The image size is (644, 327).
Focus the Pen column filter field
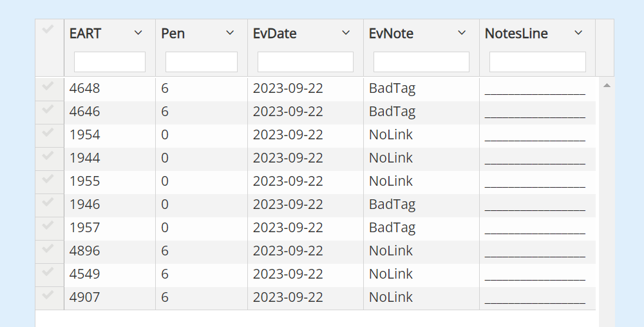(201, 62)
